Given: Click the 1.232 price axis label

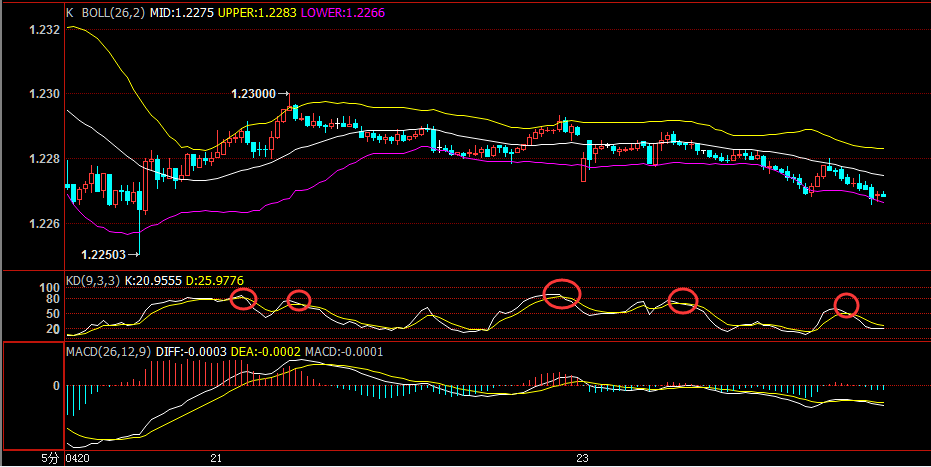Looking at the screenshot, I should 45,30.
